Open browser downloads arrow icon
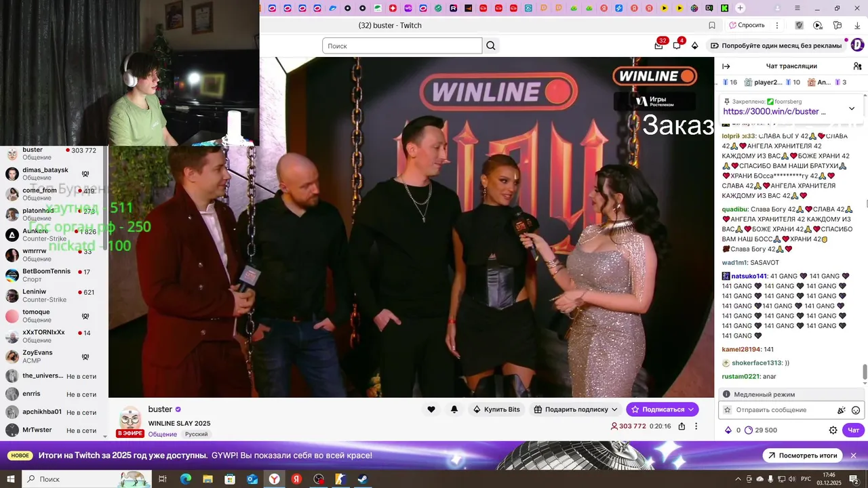This screenshot has width=868, height=488. point(857,25)
